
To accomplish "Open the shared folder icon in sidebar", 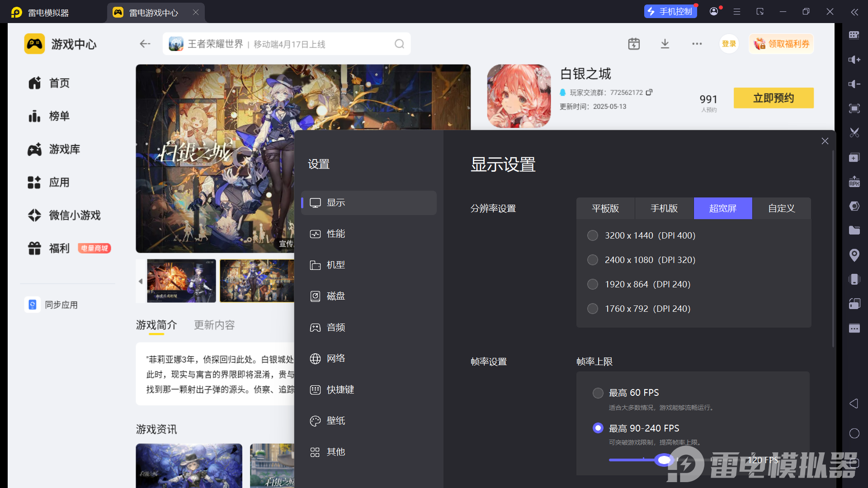I will (854, 230).
